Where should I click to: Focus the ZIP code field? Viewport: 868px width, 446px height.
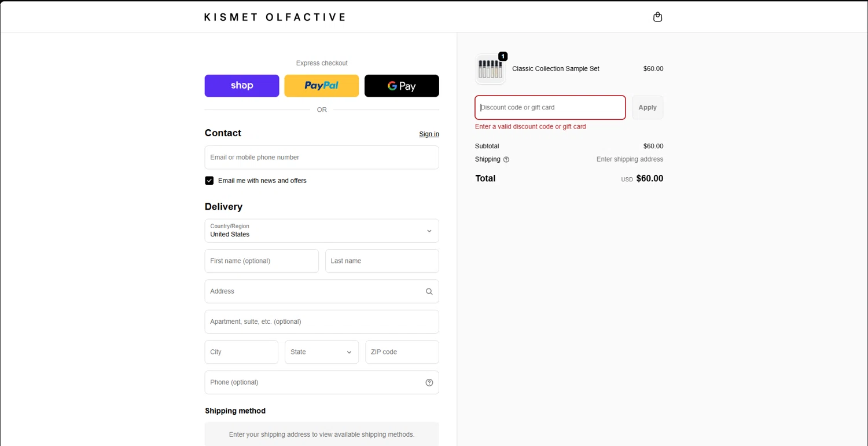[402, 352]
